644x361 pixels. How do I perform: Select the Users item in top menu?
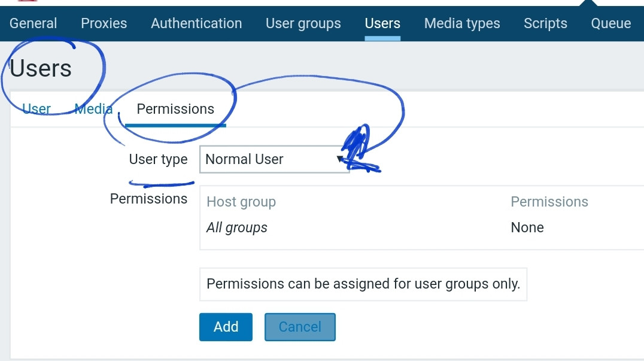click(x=382, y=23)
